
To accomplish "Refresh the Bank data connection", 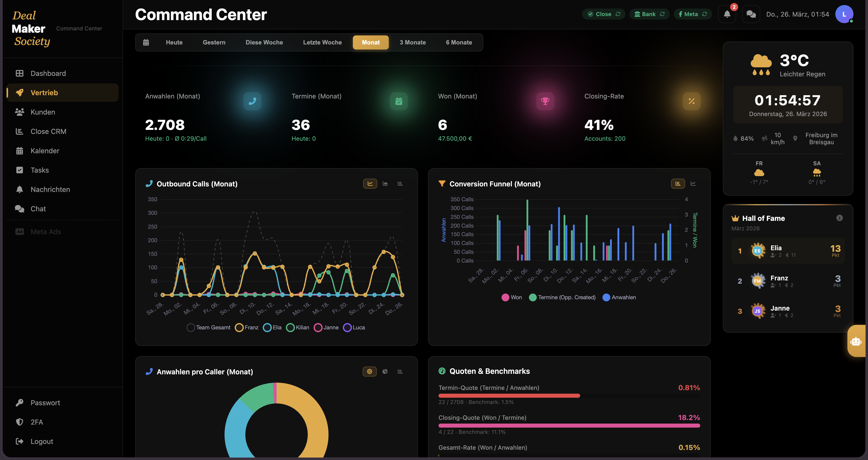I will click(x=663, y=14).
